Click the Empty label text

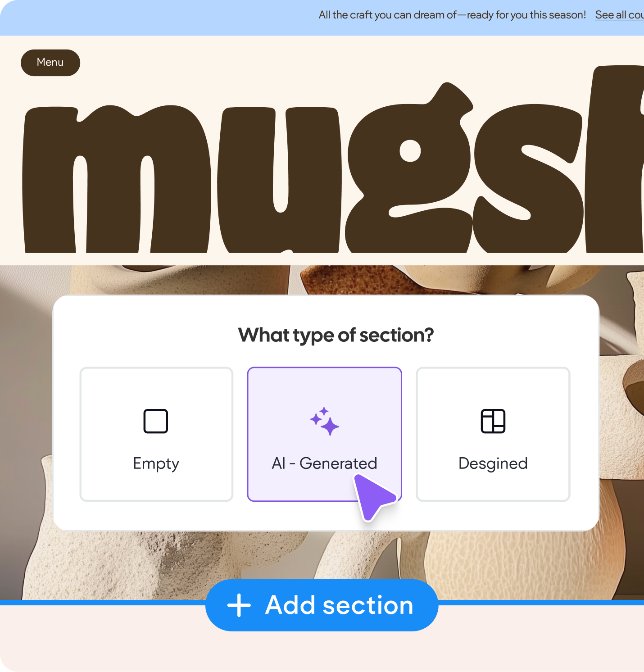[156, 464]
